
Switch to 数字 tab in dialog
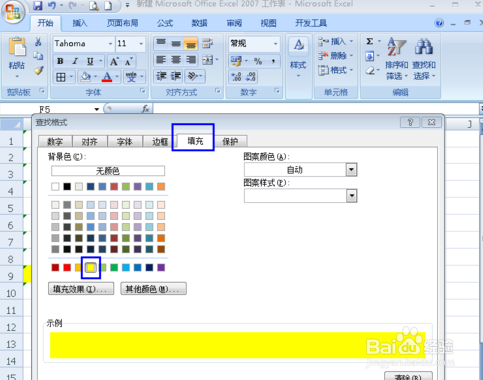click(x=55, y=142)
